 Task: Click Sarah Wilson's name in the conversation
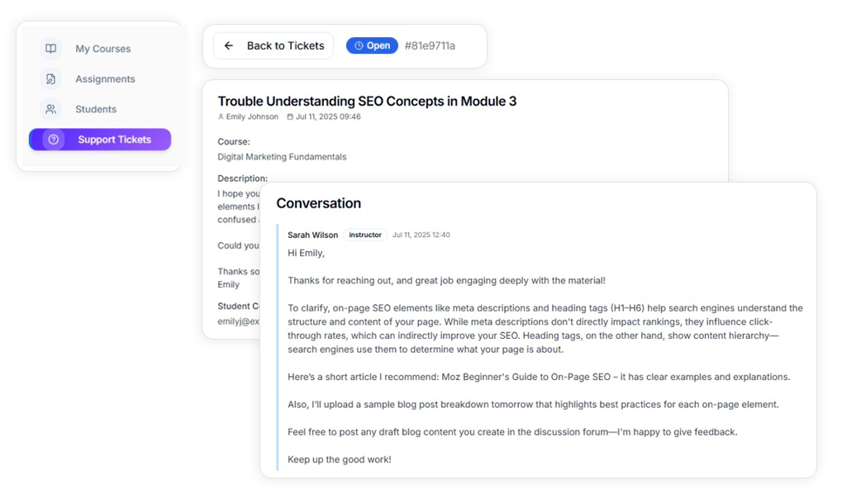coord(312,235)
